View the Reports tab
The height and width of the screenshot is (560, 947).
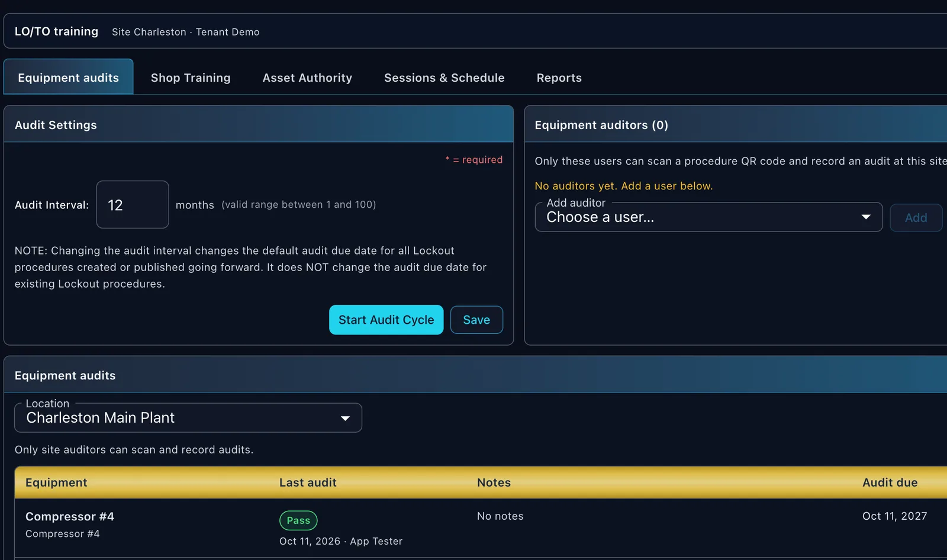559,78
